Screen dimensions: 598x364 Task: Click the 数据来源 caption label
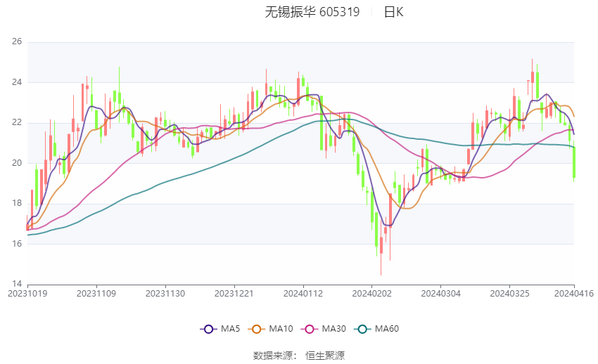(275, 356)
